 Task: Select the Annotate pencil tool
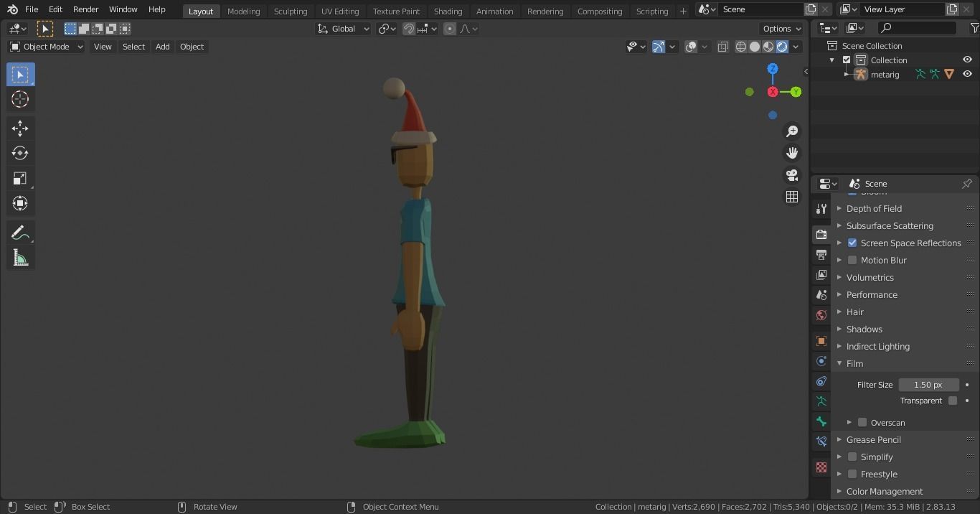20,233
